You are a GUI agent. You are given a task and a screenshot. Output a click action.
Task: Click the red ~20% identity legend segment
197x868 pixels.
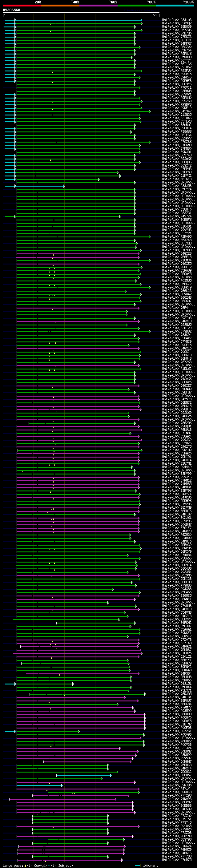click(x=22, y=6)
